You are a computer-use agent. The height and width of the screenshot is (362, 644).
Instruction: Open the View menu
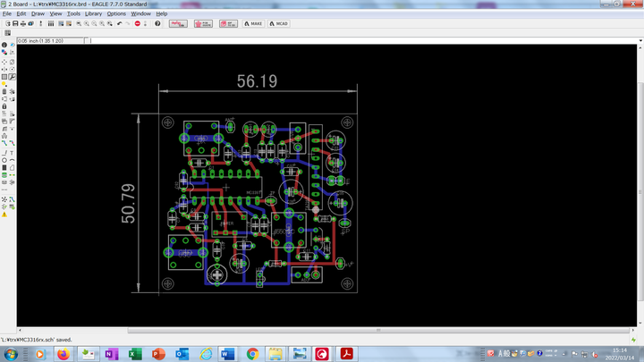(55, 13)
